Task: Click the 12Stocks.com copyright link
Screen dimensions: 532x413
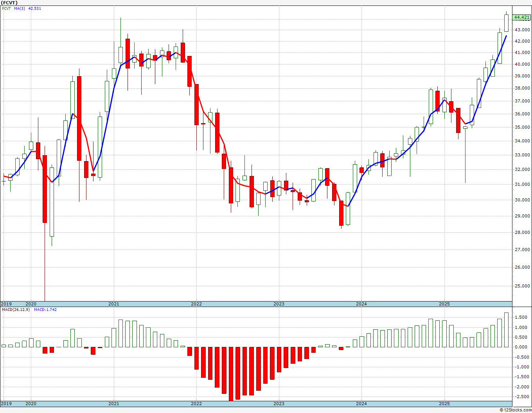Action: click(515, 410)
